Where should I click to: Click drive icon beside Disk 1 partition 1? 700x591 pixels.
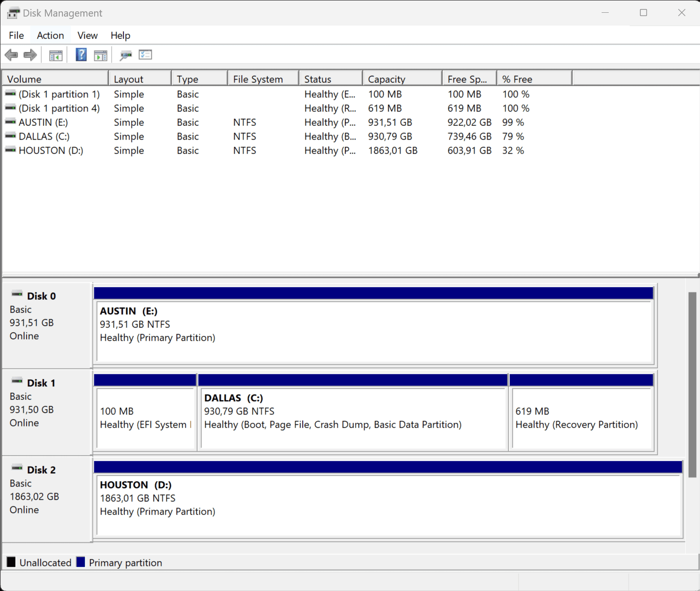coord(10,94)
